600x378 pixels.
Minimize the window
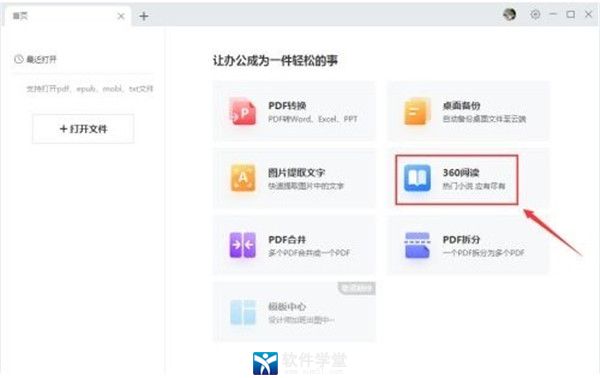pos(553,15)
